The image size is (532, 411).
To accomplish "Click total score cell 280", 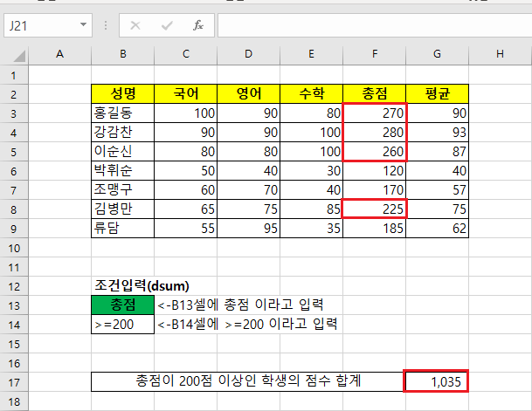I will coord(374,132).
